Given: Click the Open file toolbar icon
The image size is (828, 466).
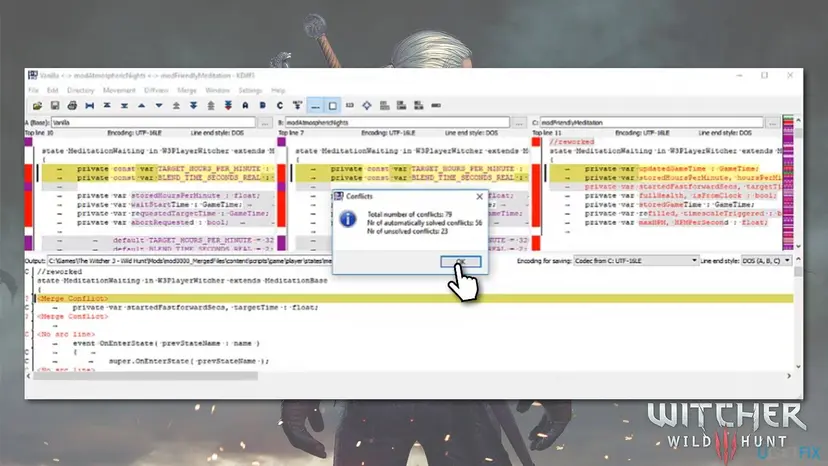Looking at the screenshot, I should click(x=37, y=106).
